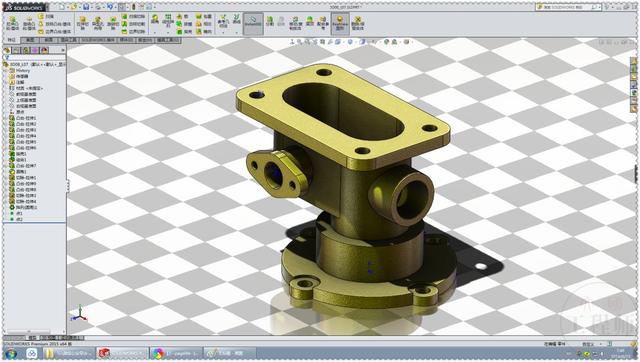Select the 特征 (Features) ribbon tab
This screenshot has height=362, width=640.
pos(11,40)
